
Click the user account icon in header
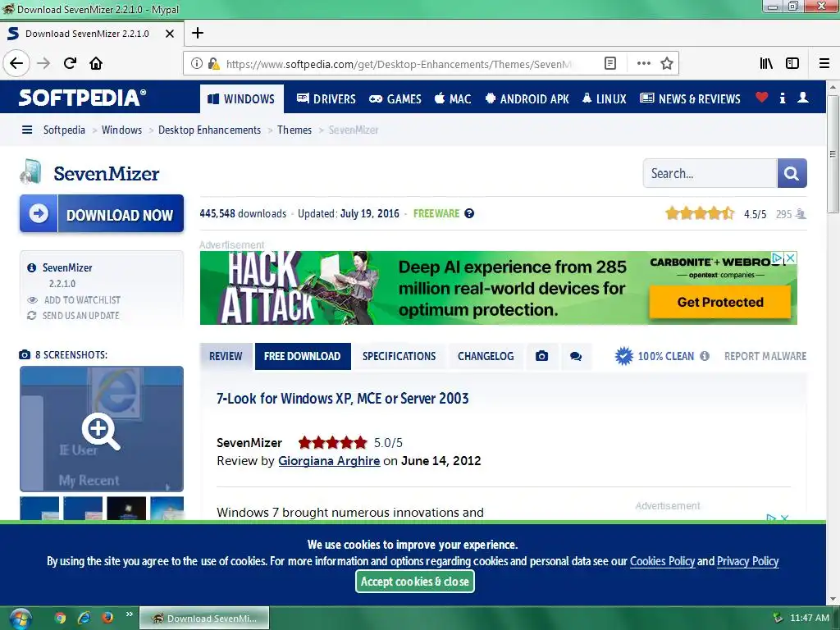(x=803, y=98)
